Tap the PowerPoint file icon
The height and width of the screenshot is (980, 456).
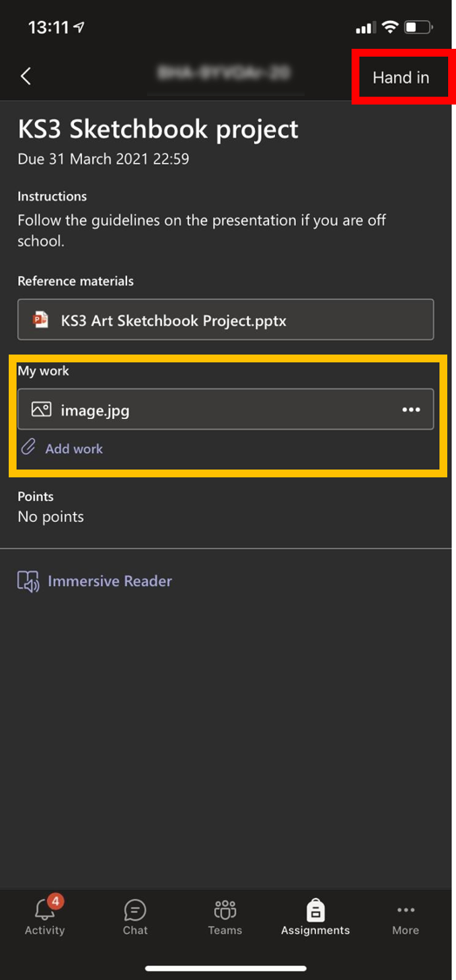41,320
